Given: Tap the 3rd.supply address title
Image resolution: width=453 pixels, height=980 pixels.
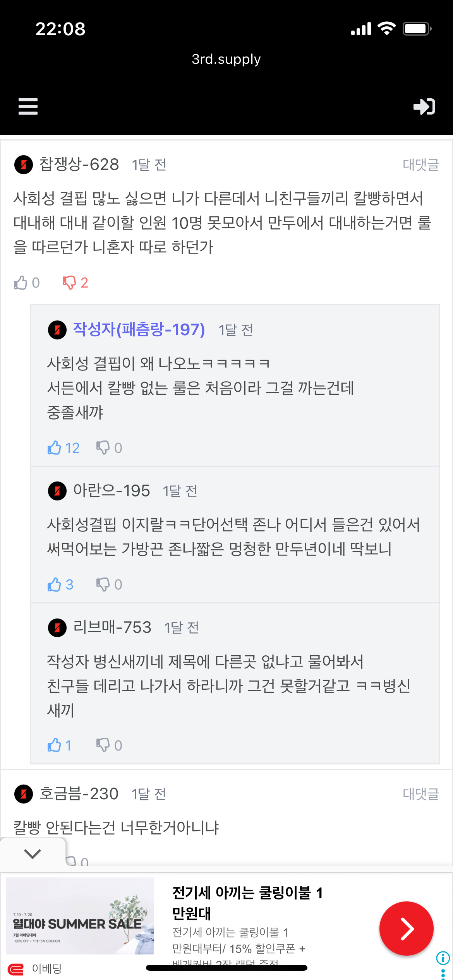Looking at the screenshot, I should point(226,59).
